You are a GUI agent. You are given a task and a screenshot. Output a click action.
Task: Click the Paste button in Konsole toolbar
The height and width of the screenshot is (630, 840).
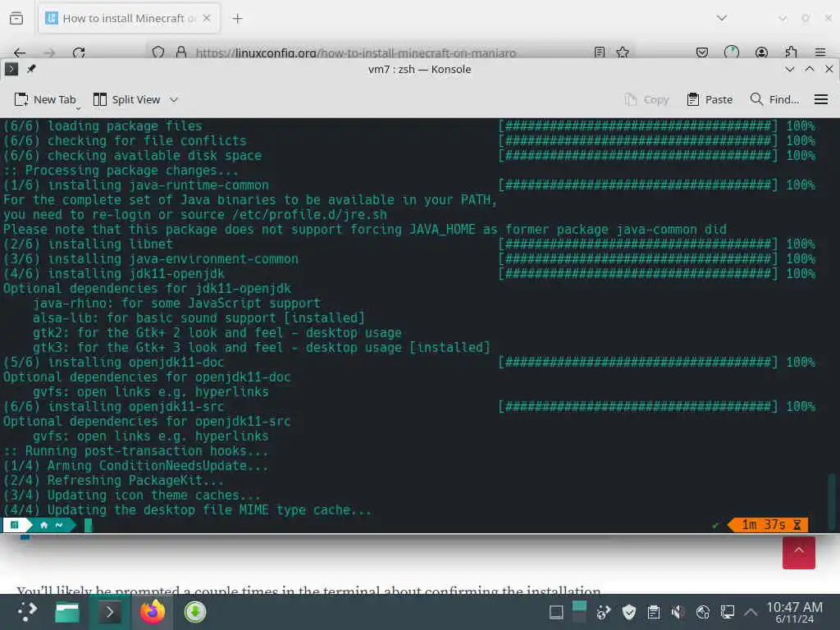click(x=710, y=99)
